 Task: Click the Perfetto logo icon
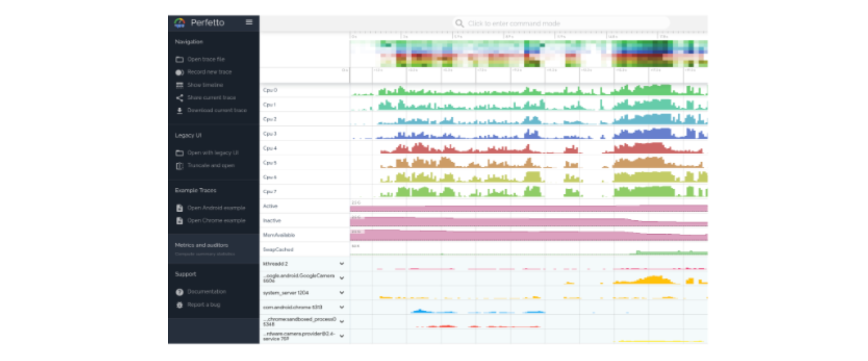[x=179, y=23]
